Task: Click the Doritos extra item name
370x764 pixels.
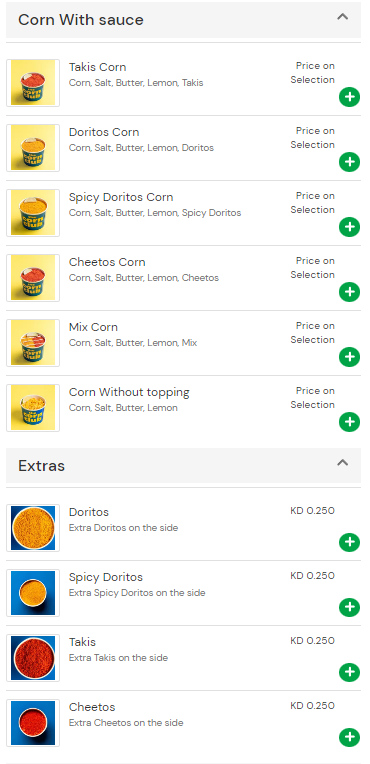Action: click(x=89, y=512)
